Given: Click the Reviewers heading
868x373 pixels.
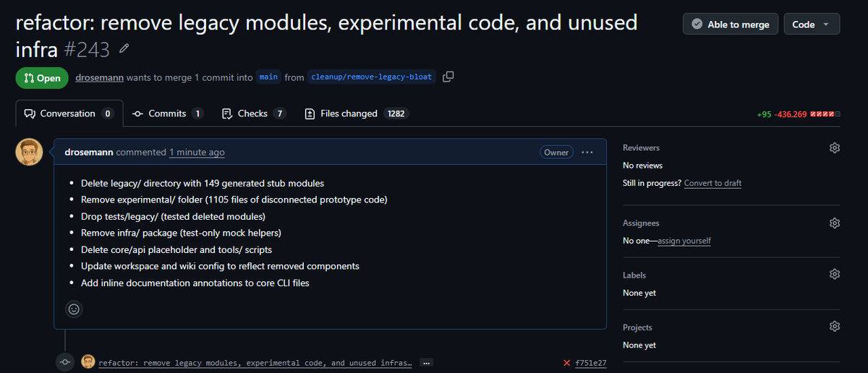Looking at the screenshot, I should [x=641, y=147].
